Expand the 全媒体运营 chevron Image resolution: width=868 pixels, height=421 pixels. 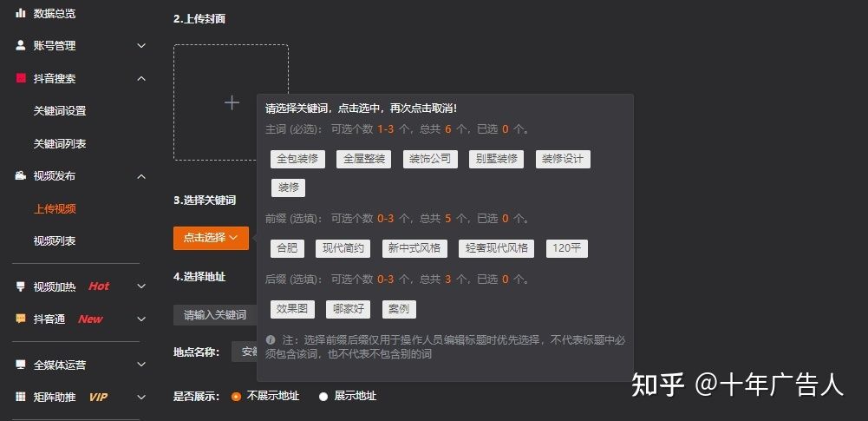(141, 365)
